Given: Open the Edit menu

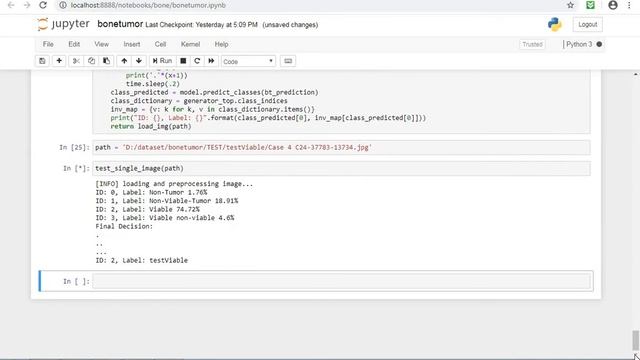Looking at the screenshot, I should point(74,44).
